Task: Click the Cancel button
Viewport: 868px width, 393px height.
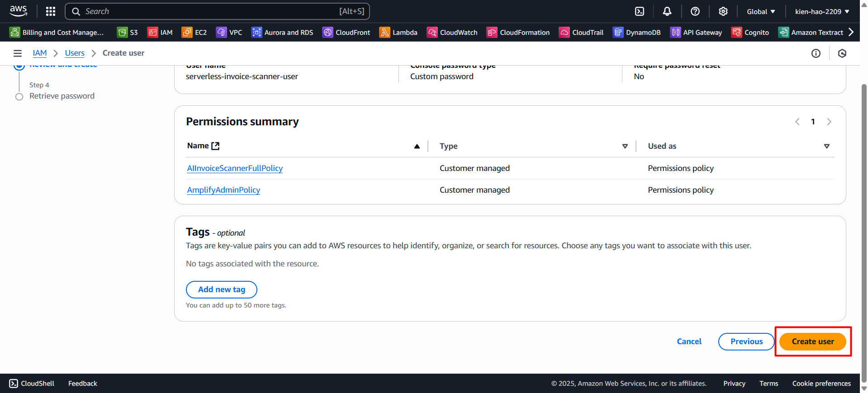Action: point(689,341)
